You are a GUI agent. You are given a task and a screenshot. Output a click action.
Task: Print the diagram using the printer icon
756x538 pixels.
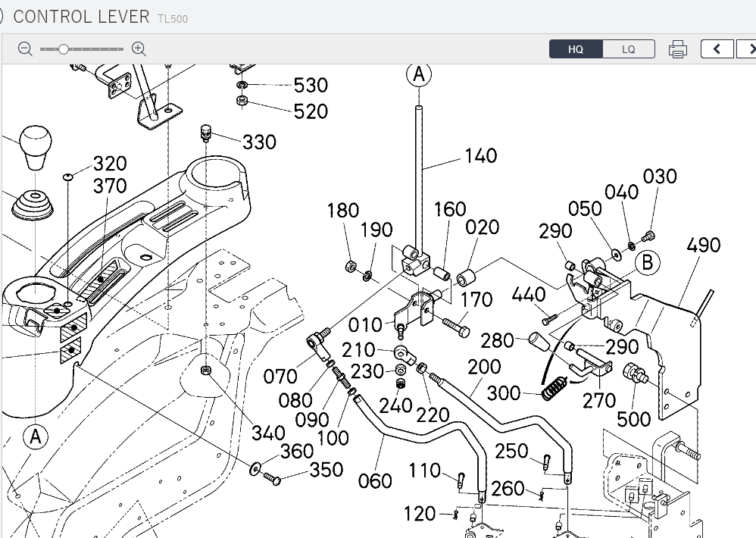[x=678, y=50]
